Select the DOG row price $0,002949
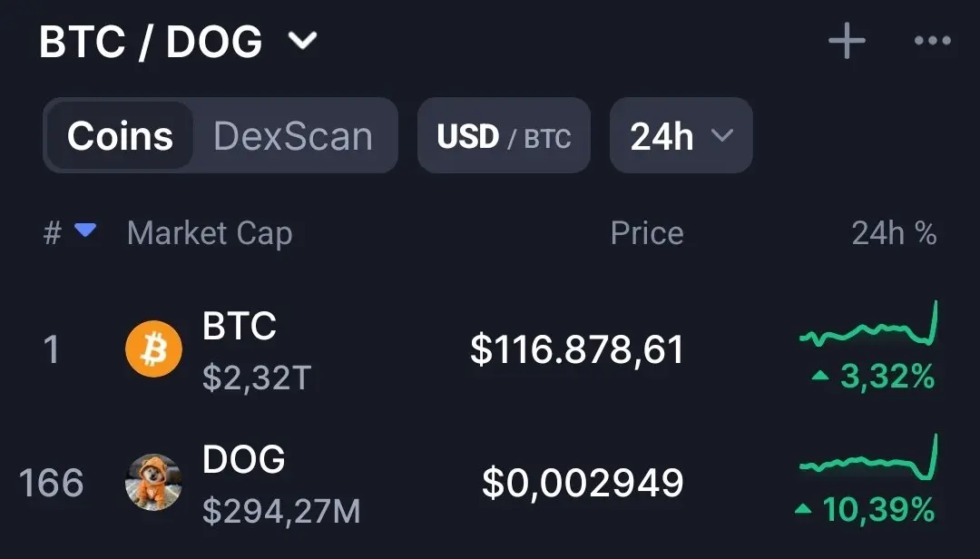Viewport: 980px width, 559px height. tap(583, 484)
